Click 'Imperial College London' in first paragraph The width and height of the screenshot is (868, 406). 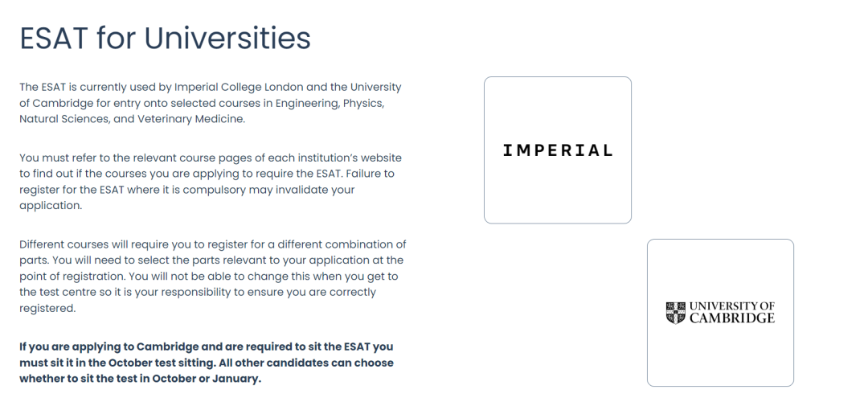(x=239, y=87)
